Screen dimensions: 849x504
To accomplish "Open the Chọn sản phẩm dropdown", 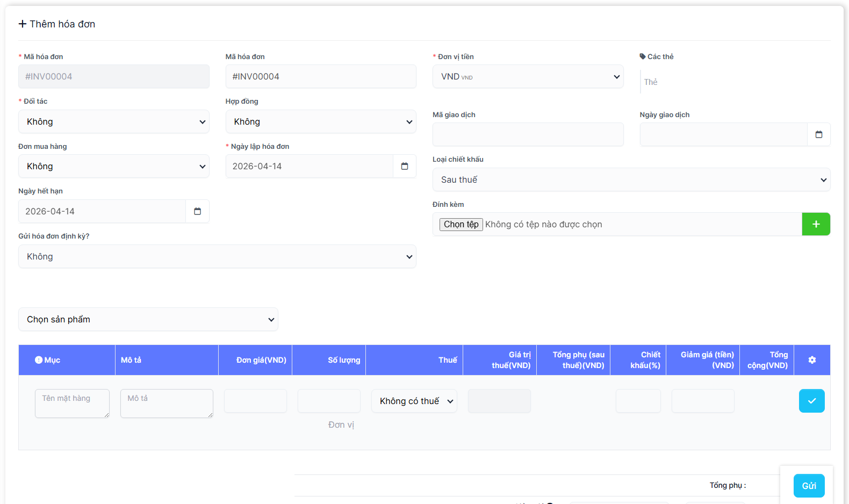I will pos(148,320).
